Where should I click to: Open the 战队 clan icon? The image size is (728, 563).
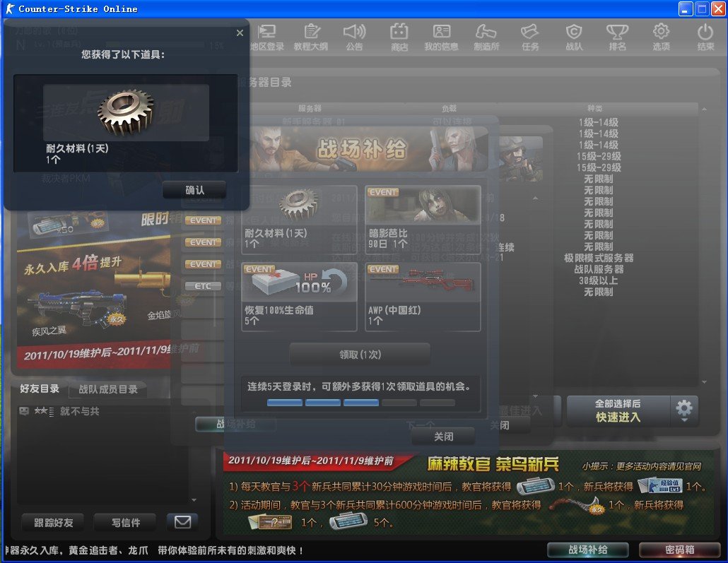coord(574,37)
